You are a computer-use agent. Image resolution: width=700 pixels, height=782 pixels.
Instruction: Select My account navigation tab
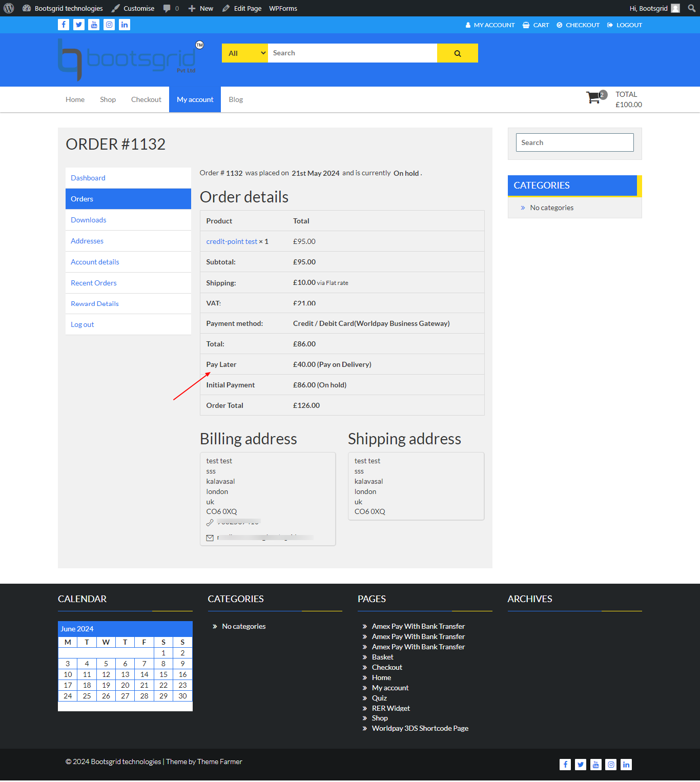tap(195, 99)
